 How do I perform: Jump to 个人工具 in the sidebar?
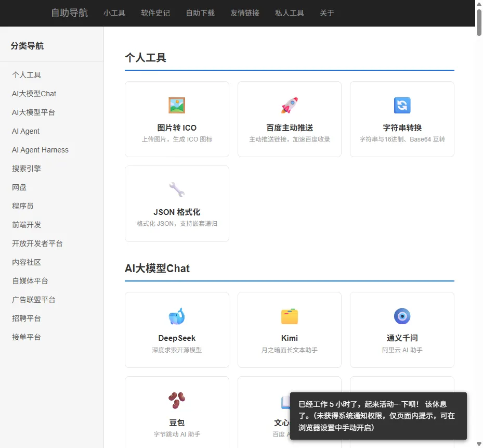pos(27,75)
